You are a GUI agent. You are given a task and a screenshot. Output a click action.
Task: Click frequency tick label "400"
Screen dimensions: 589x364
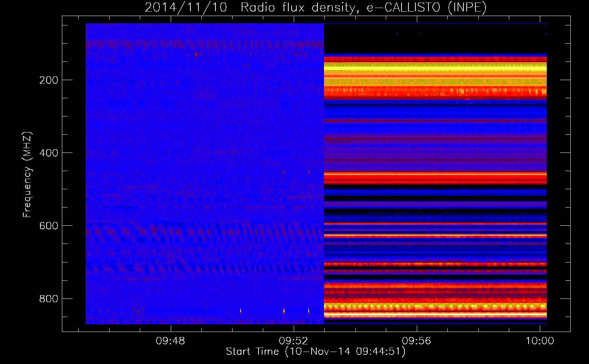(x=49, y=153)
